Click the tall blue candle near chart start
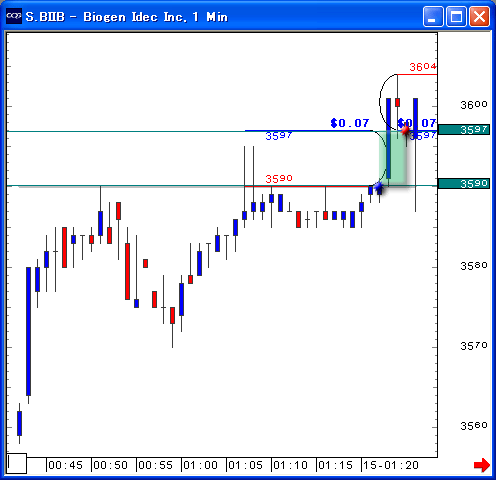Viewport: 496px width, 480px height. [x=29, y=331]
